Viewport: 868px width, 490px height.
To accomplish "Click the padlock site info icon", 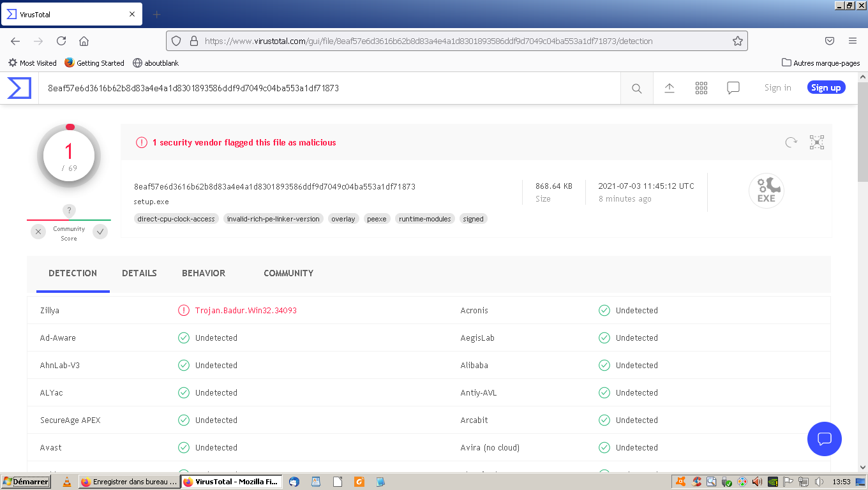I will pyautogui.click(x=194, y=41).
